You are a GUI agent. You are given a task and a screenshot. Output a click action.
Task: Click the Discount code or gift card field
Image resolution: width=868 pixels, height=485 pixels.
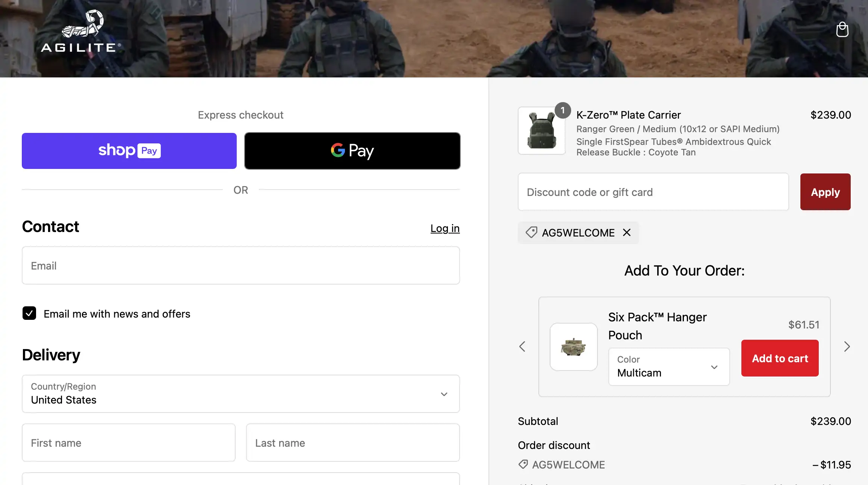[x=653, y=192]
